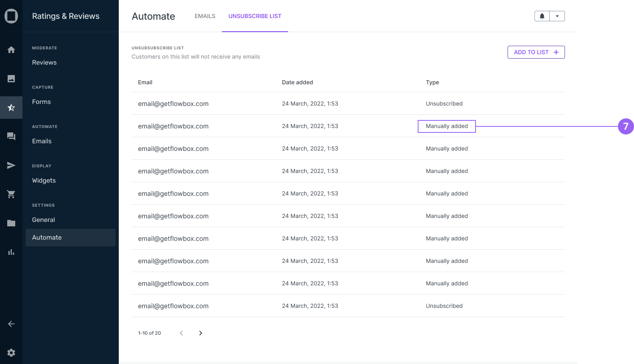
Task: Open Widgets under Display
Action: [x=44, y=181]
